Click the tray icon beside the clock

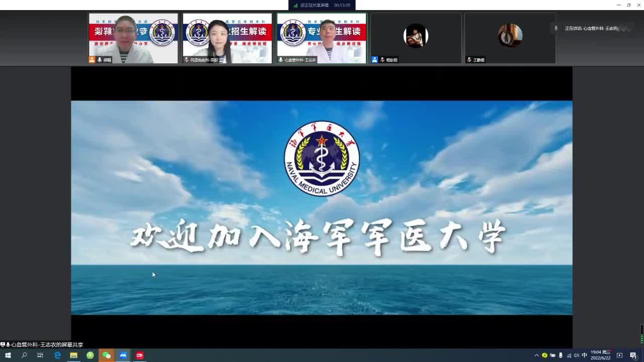[x=619, y=355]
